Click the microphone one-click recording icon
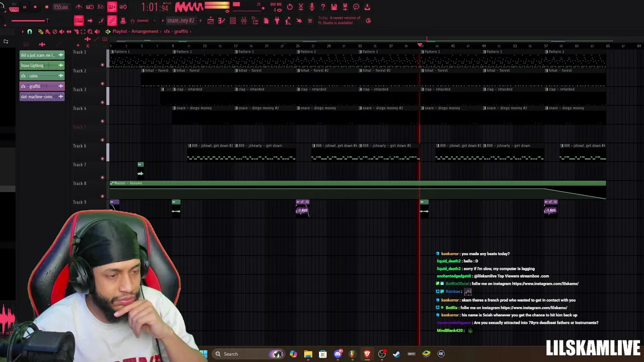The width and height of the screenshot is (644, 362). tap(312, 7)
